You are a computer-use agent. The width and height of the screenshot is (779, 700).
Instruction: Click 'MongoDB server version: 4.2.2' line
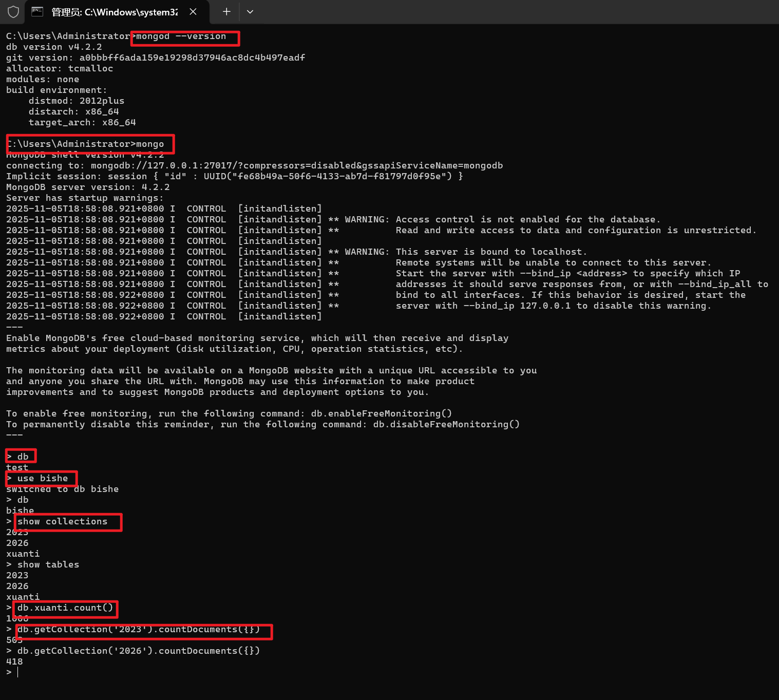click(x=88, y=187)
